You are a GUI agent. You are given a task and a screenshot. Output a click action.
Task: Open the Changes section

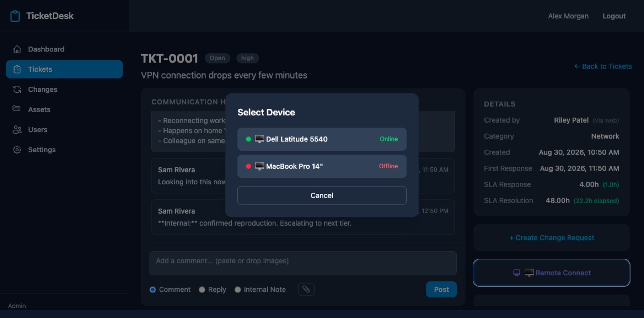coord(64,89)
